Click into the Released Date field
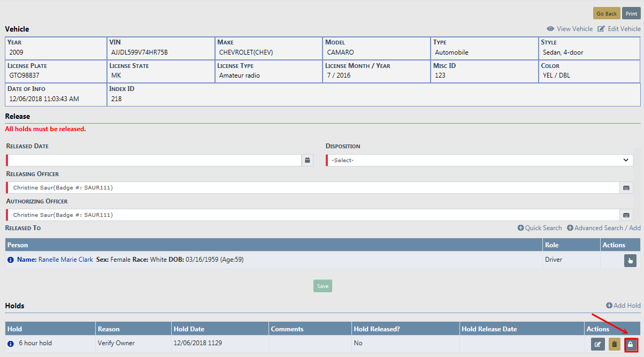The height and width of the screenshot is (357, 644). pyautogui.click(x=154, y=160)
